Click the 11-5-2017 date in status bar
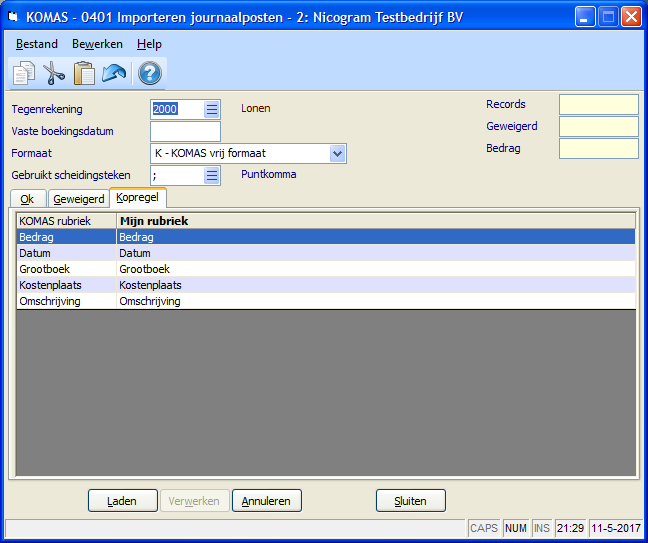Image resolution: width=648 pixels, height=543 pixels. pyautogui.click(x=615, y=528)
